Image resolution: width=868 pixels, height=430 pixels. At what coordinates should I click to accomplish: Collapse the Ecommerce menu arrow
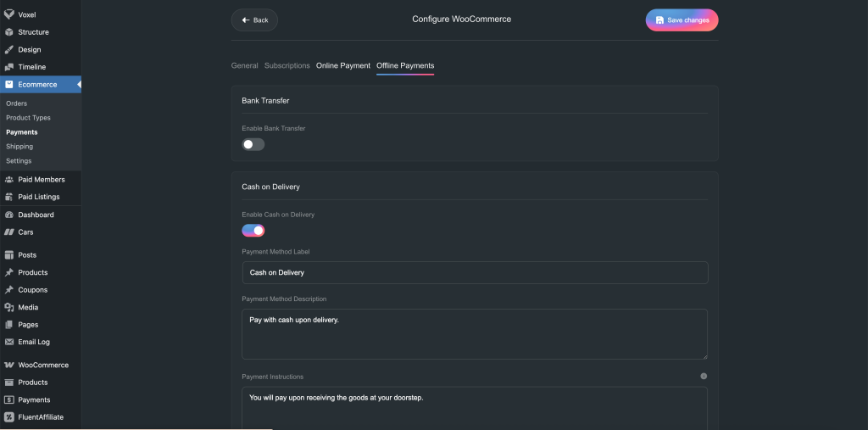click(78, 85)
